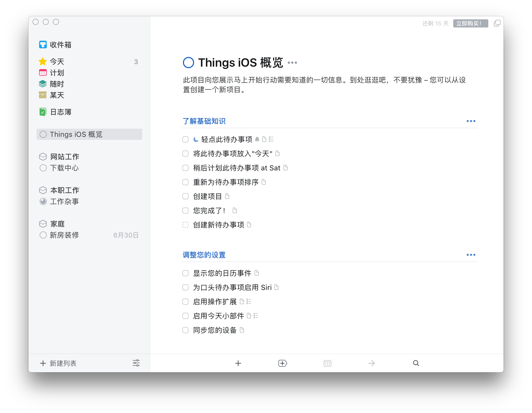
Task: Open project options dots beside title
Action: click(x=292, y=63)
